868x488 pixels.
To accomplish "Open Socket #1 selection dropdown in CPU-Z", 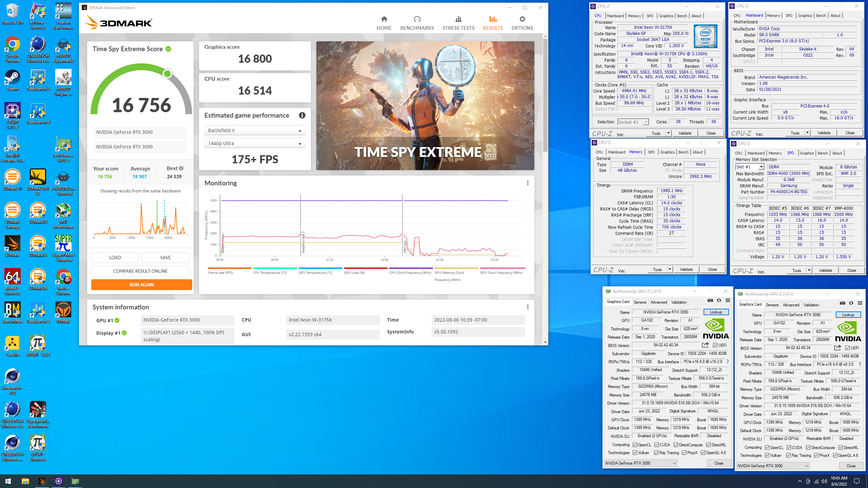I will point(633,122).
